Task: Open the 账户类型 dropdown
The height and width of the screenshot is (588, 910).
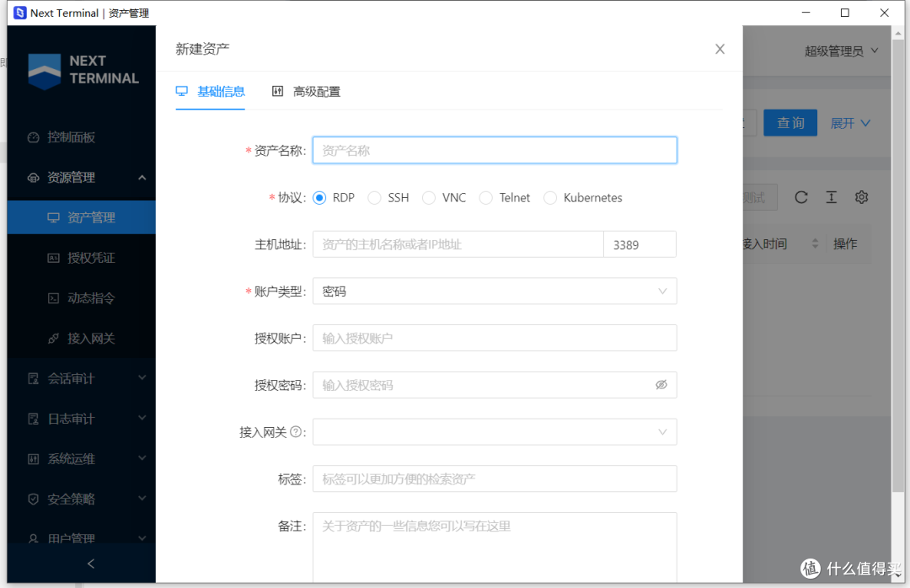Action: click(x=495, y=291)
